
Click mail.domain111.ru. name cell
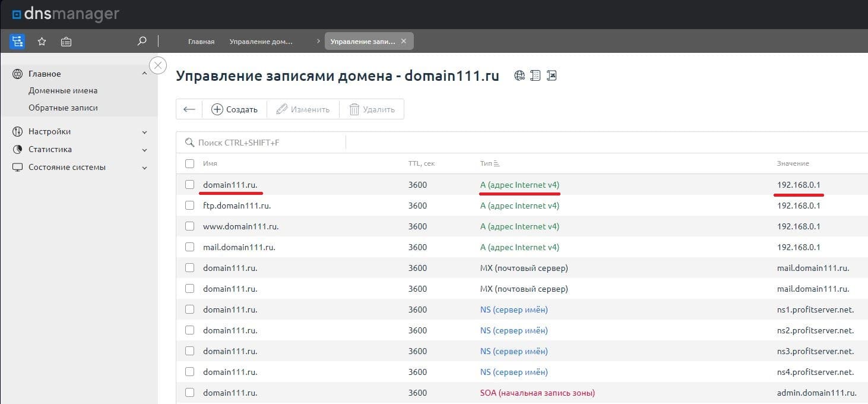pyautogui.click(x=239, y=247)
